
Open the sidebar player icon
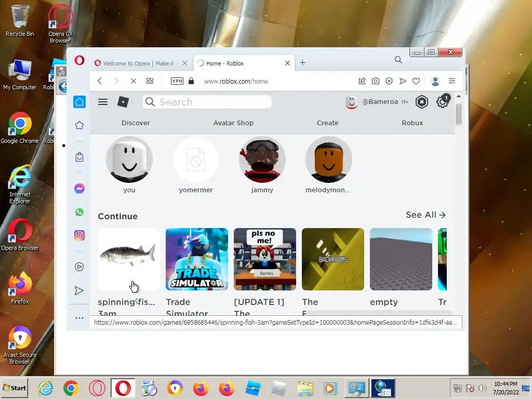coord(79,267)
